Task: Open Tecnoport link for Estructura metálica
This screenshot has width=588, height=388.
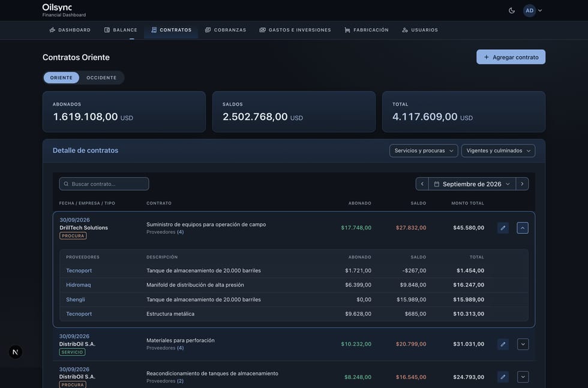Action: 79,314
